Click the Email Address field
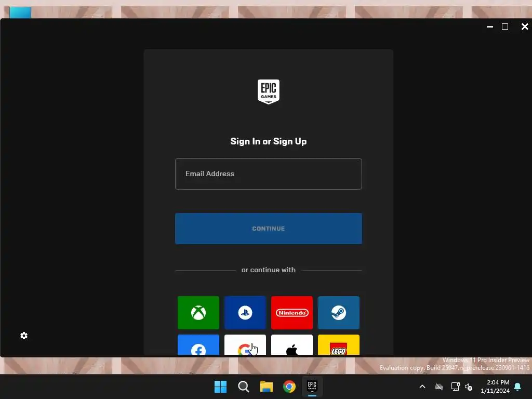 point(269,174)
